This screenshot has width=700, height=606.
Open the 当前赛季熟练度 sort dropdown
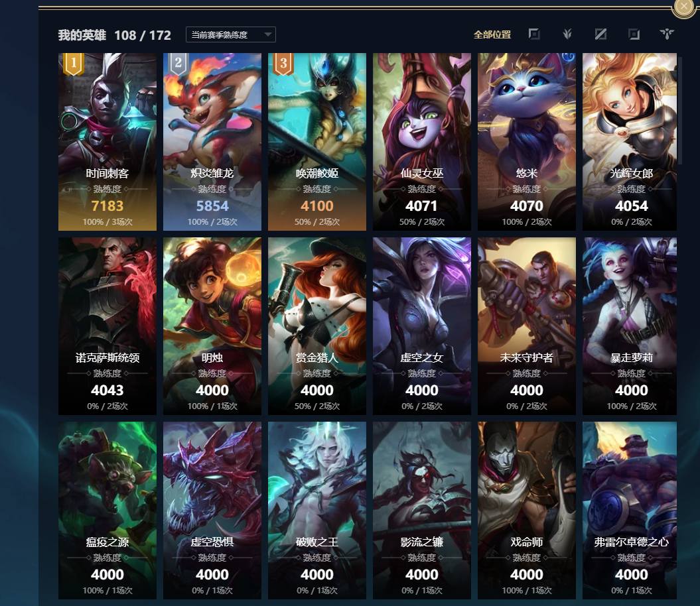pos(231,34)
